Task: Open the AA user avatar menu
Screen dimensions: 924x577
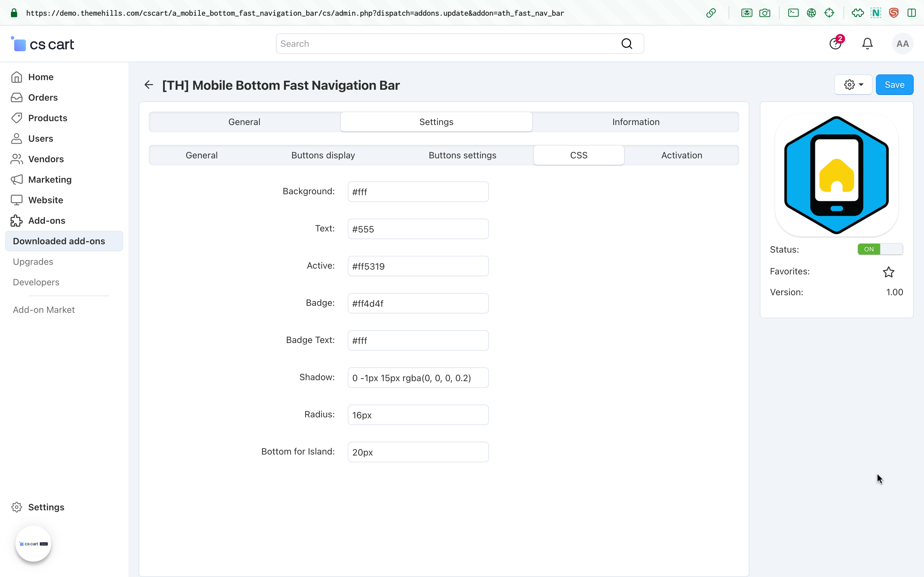Action: coord(902,44)
